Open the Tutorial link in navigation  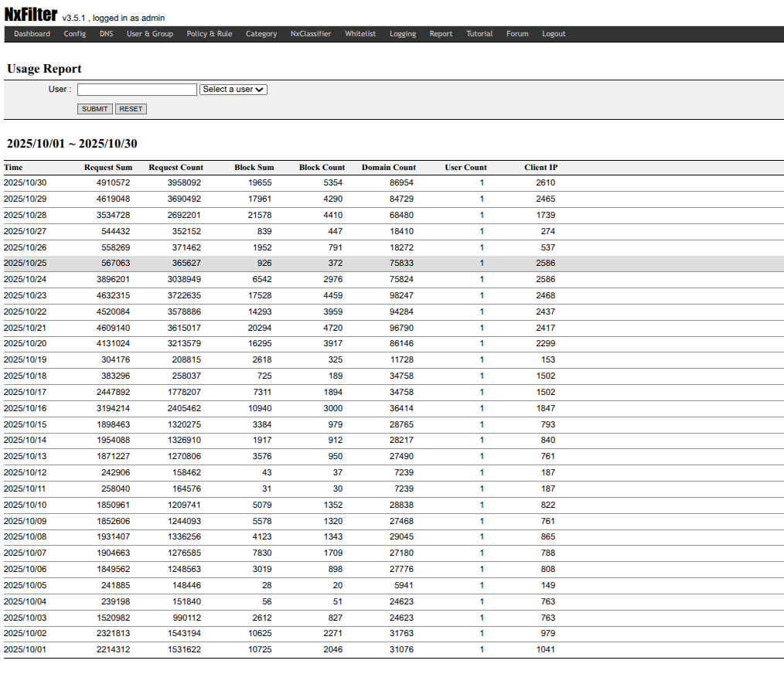click(479, 34)
